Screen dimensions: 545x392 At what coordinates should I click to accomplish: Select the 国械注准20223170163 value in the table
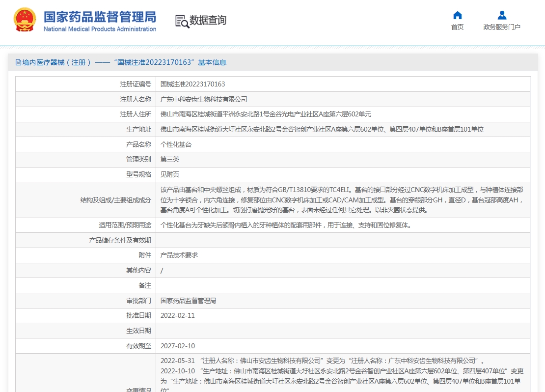pos(192,84)
